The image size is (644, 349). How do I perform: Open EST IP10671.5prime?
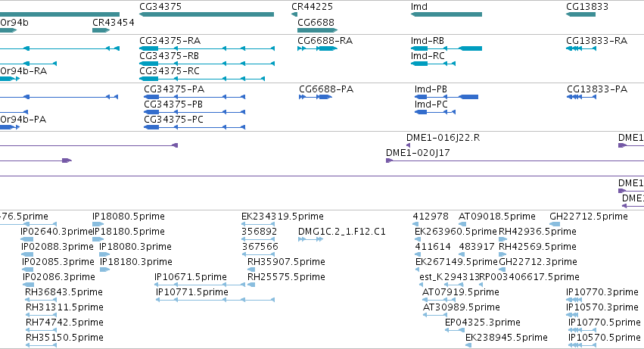[x=191, y=277]
